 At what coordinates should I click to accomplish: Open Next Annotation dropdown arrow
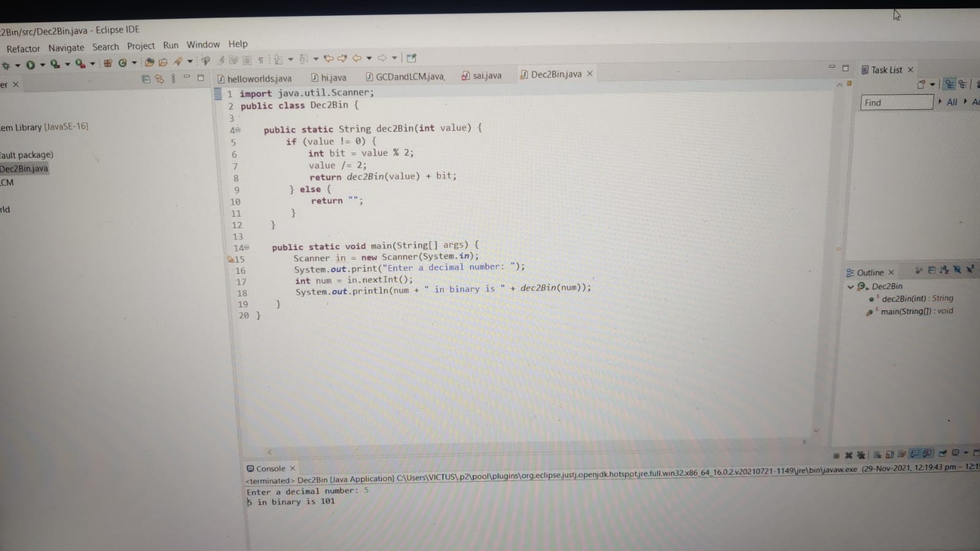(291, 59)
